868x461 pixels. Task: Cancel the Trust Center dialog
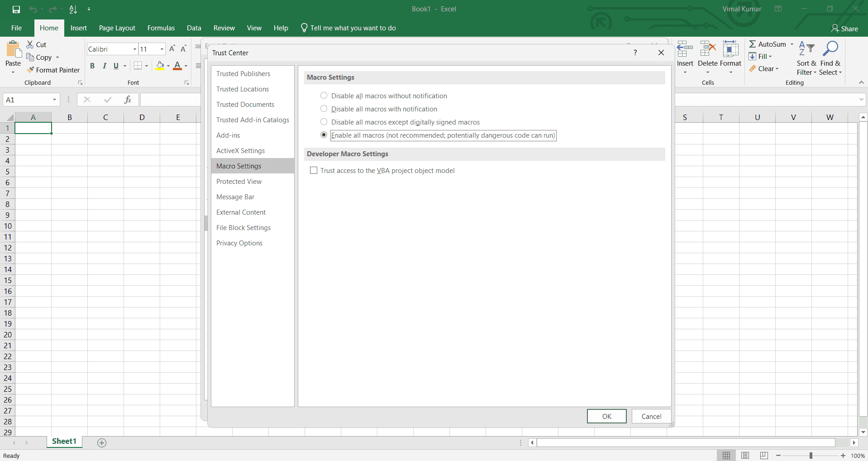tap(651, 416)
